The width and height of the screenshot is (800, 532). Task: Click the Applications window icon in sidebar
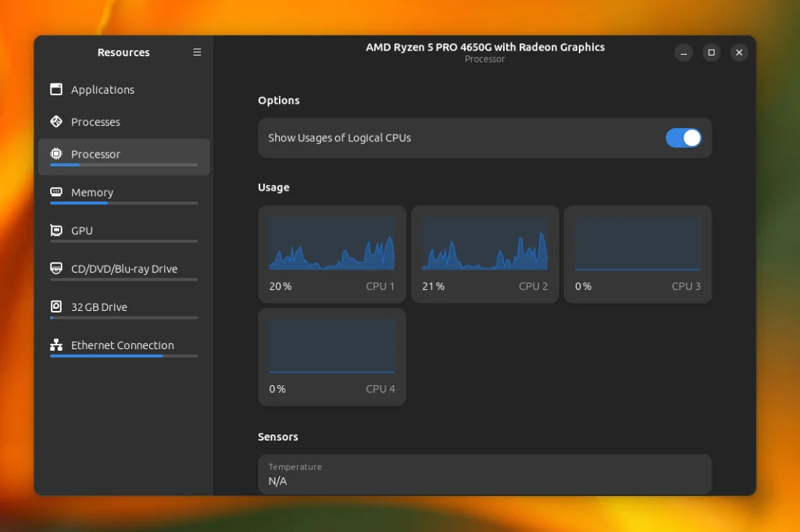(x=56, y=89)
